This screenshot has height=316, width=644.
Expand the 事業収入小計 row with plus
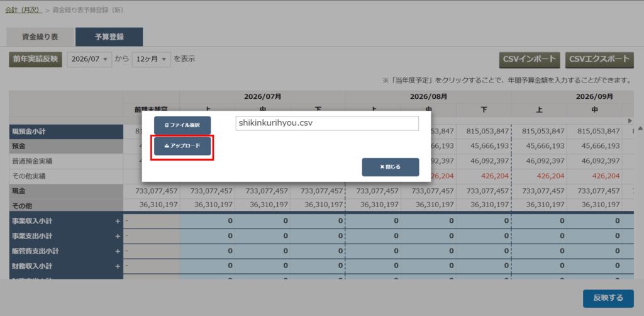118,221
